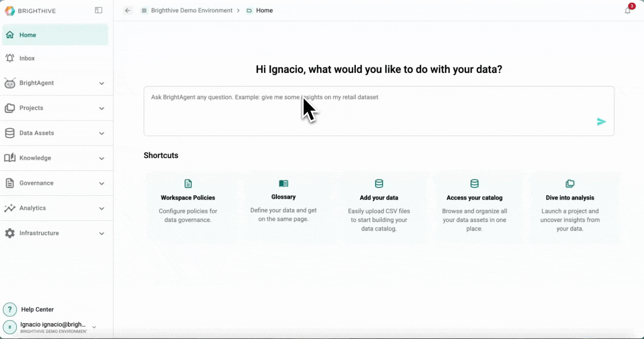The height and width of the screenshot is (339, 644).
Task: Click the Dive into analysis icon
Action: click(570, 184)
